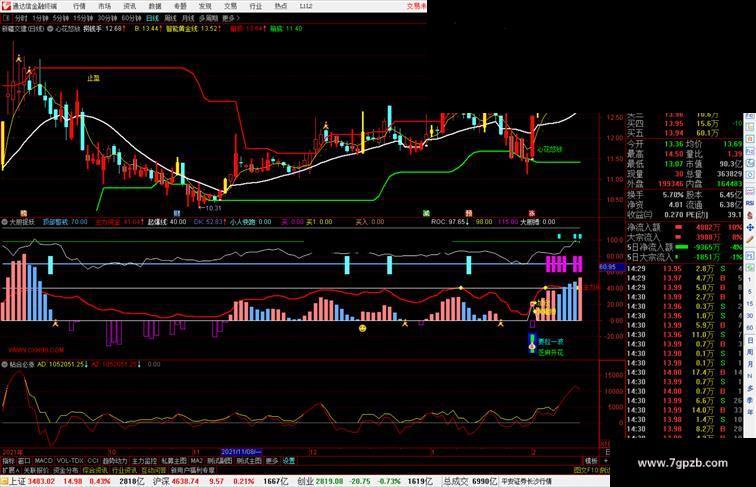
Task: Open the 指标 tab at bottom
Action: coord(8,461)
